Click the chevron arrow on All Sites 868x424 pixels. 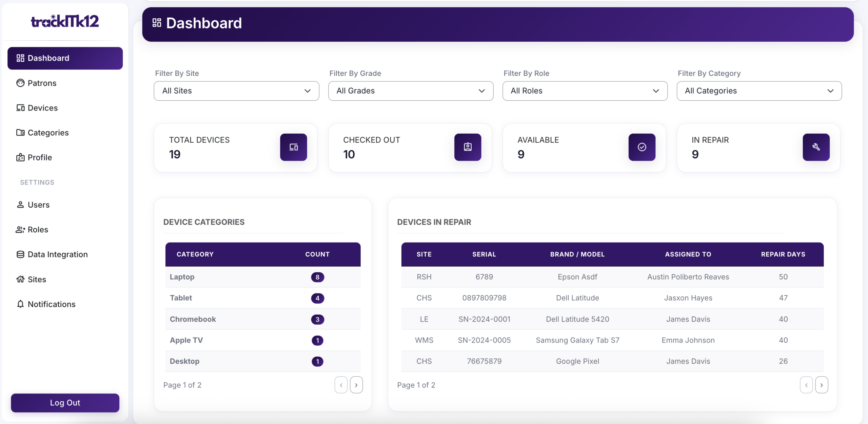click(308, 91)
